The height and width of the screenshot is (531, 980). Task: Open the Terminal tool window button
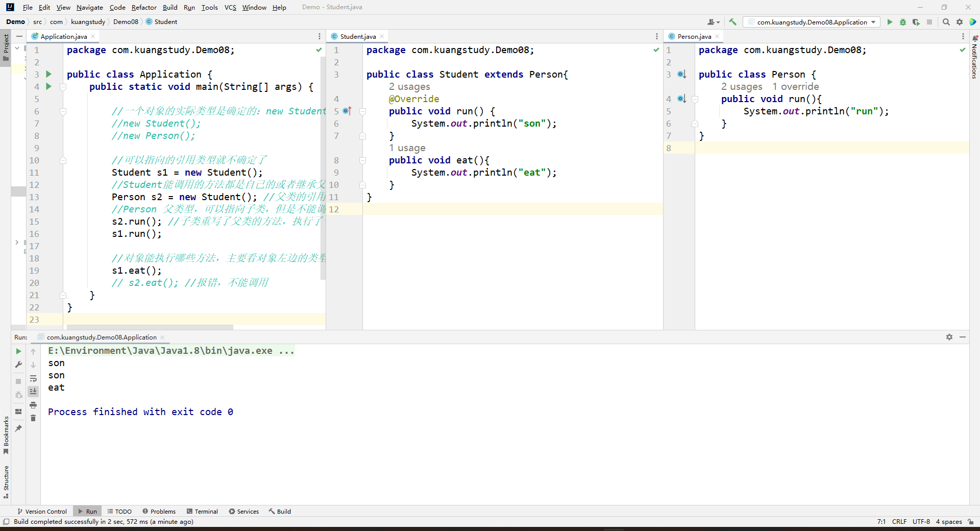[202, 511]
